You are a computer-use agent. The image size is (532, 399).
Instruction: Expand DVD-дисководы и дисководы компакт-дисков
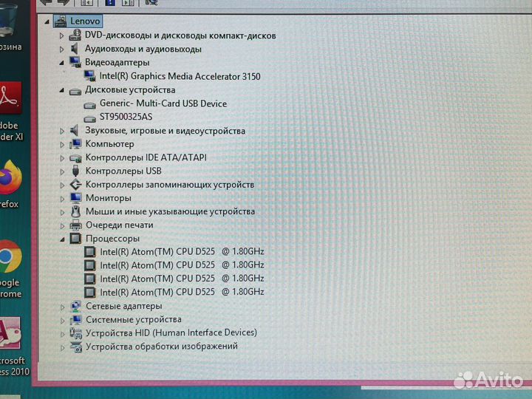61,35
